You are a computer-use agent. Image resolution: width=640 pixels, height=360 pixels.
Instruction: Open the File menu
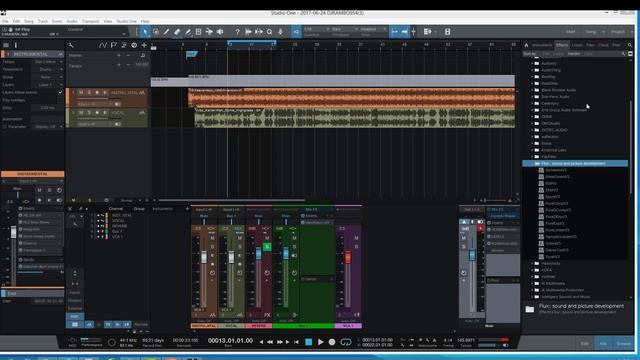coord(5,21)
